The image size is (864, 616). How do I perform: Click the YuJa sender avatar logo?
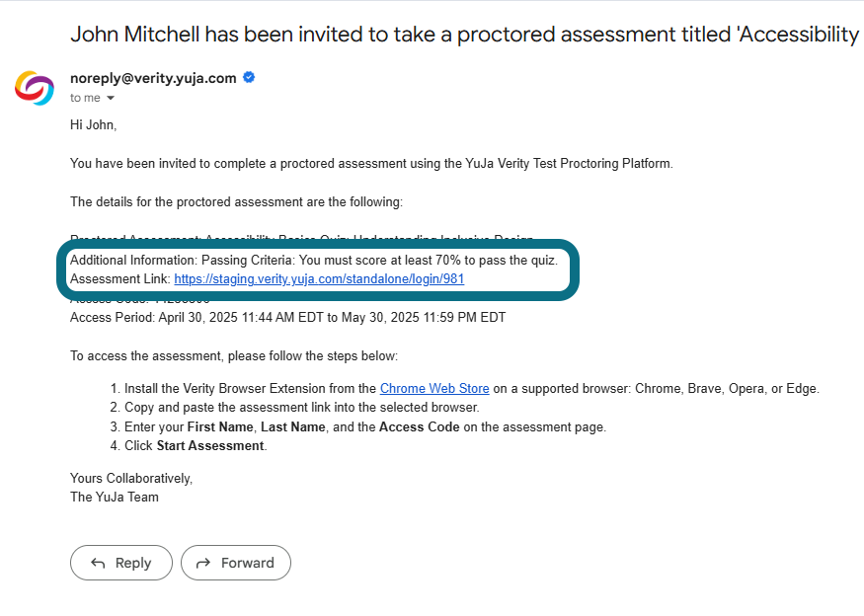(x=35, y=88)
